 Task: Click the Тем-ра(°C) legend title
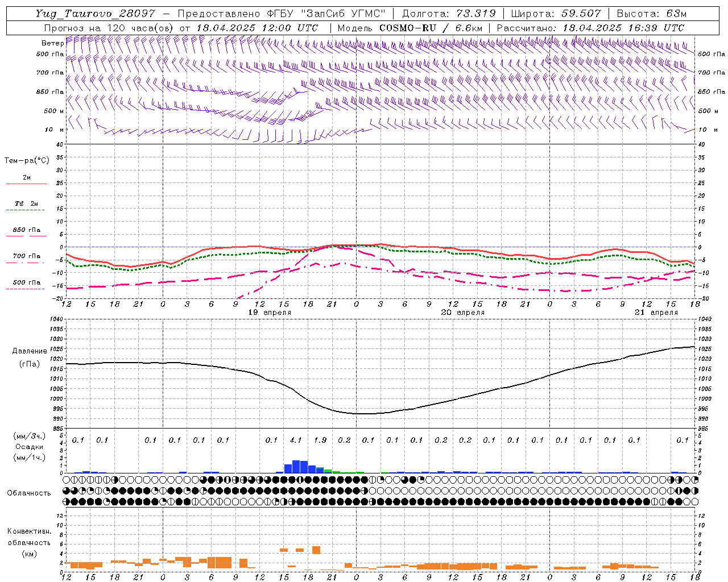point(27,161)
